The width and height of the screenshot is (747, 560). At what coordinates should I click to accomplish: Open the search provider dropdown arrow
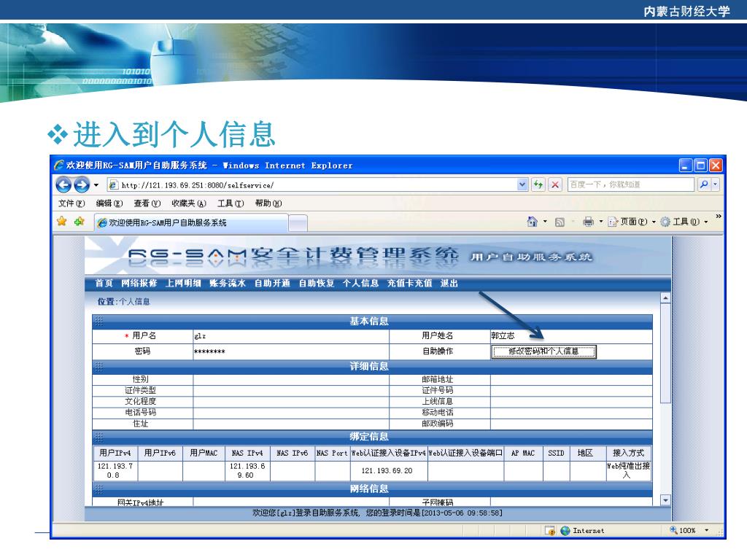[715, 184]
